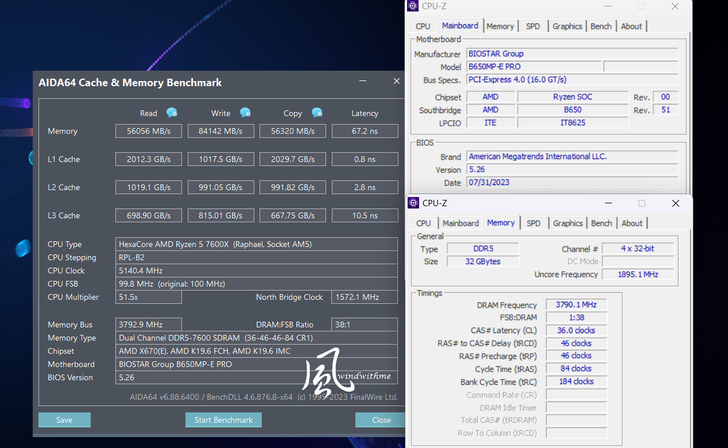728x448 pixels.
Task: Open CPU tab in upper CPU-Z window
Action: coord(423,27)
